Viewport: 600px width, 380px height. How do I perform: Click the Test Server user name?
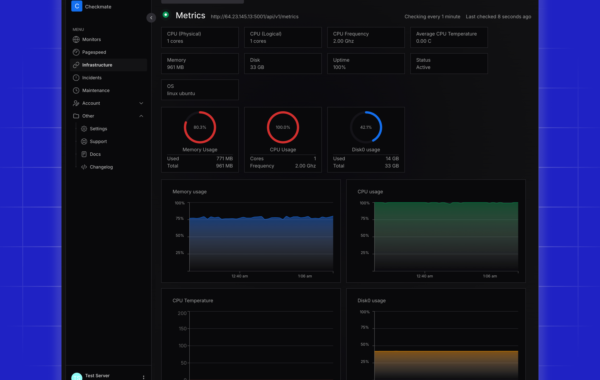click(97, 376)
